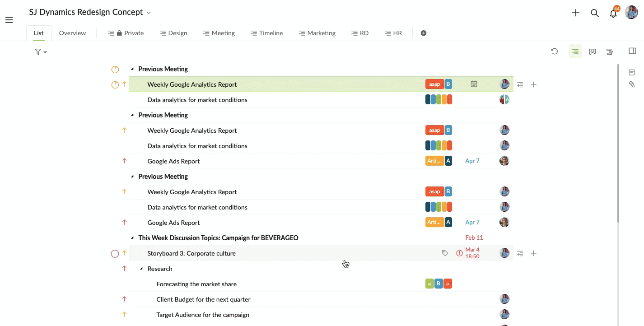The height and width of the screenshot is (326, 644).
Task: Open the Private tab
Action: pyautogui.click(x=126, y=33)
